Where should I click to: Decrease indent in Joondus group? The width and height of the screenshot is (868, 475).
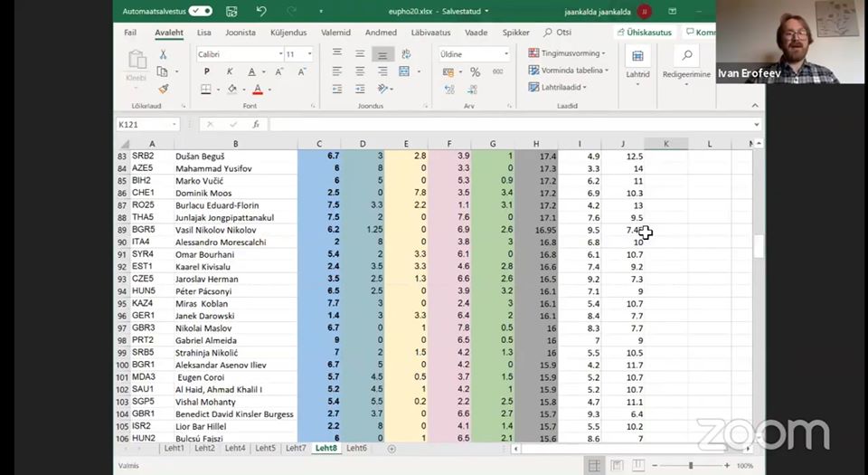tap(337, 89)
